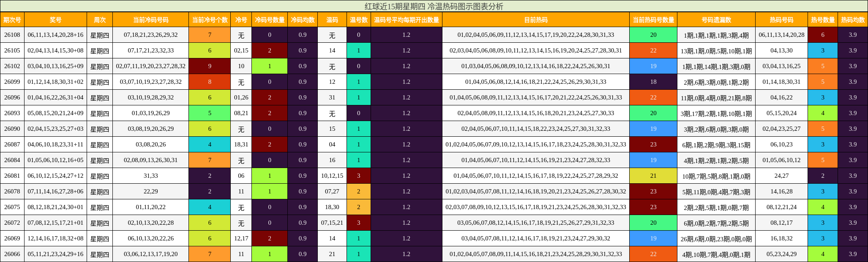Click prize numbers 12,14,16,17,18,32+08
The height and width of the screenshot is (262, 868).
[x=56, y=238]
